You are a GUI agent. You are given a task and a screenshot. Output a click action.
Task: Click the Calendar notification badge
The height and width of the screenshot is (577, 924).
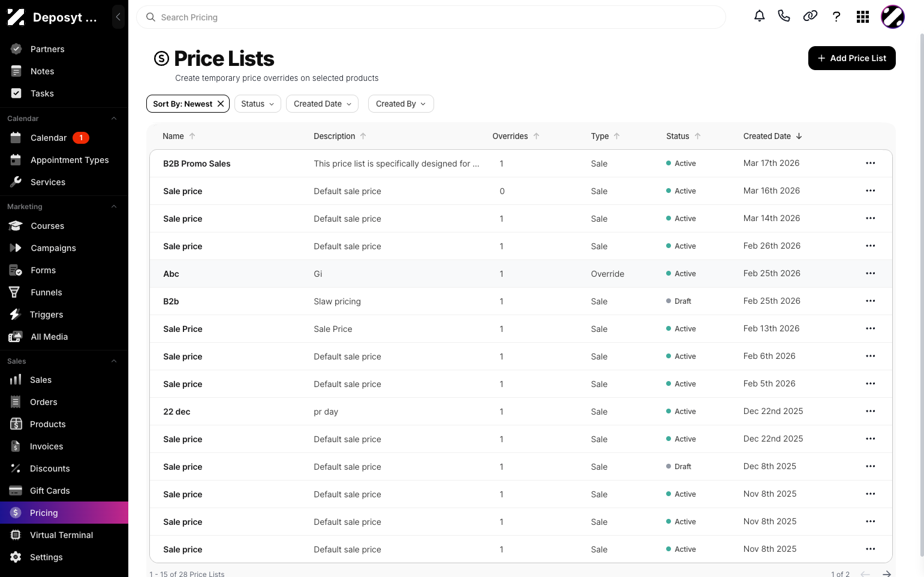tap(81, 138)
